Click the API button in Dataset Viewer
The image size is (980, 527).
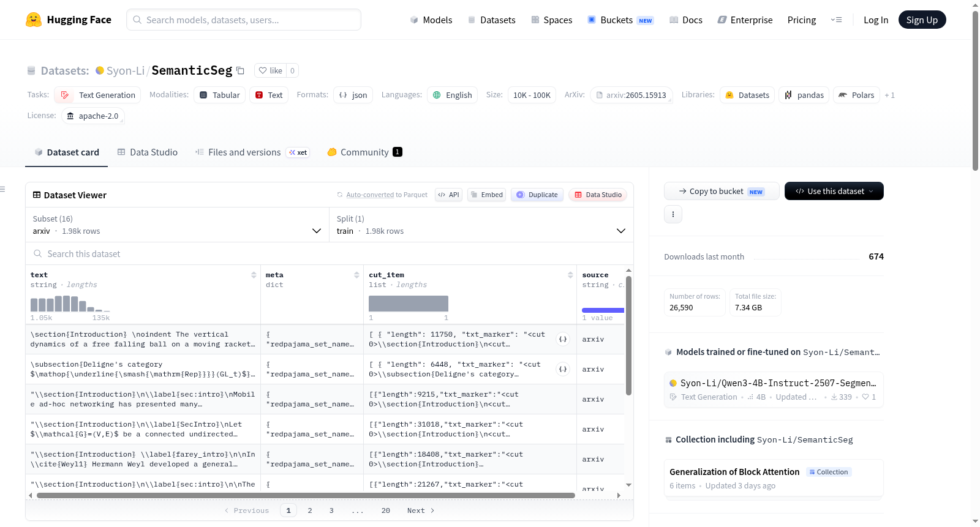[x=448, y=195]
